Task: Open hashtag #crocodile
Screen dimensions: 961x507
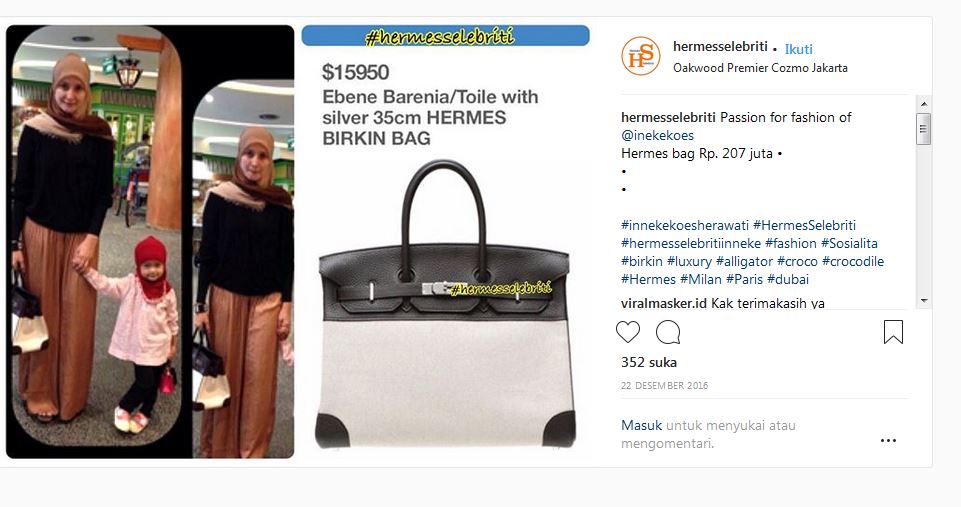Action: [853, 261]
